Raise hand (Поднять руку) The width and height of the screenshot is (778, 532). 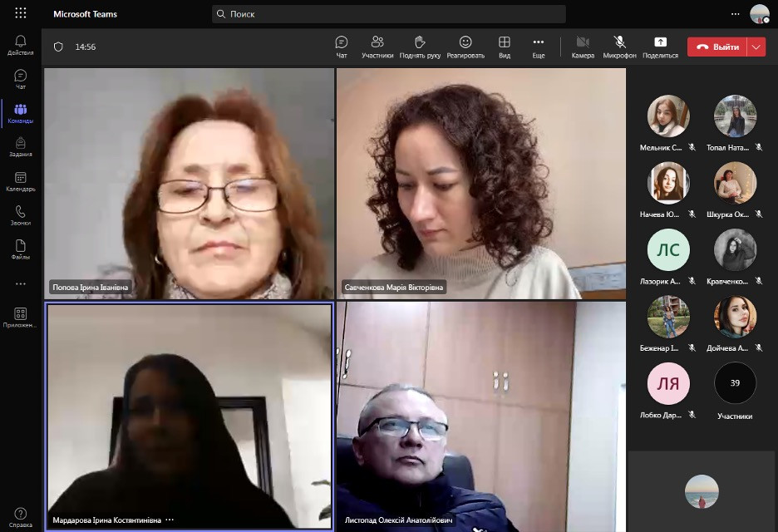(x=420, y=47)
